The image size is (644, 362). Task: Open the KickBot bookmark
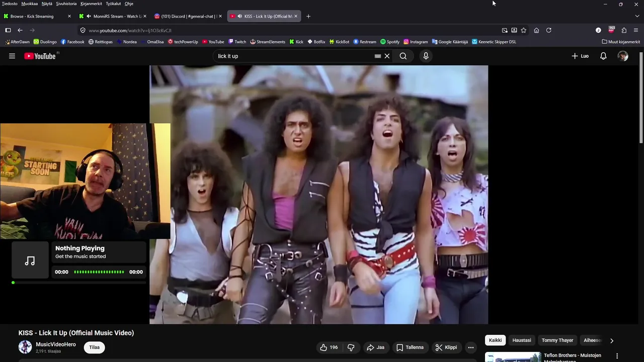tap(339, 42)
